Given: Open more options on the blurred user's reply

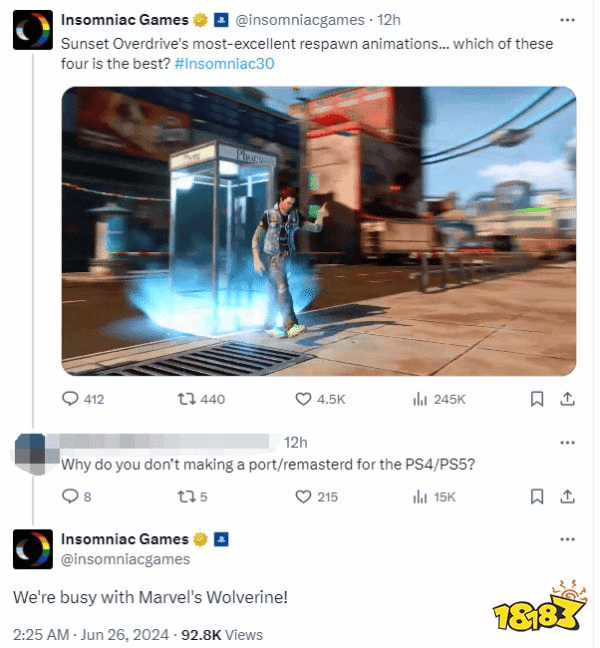Looking at the screenshot, I should click(x=567, y=443).
